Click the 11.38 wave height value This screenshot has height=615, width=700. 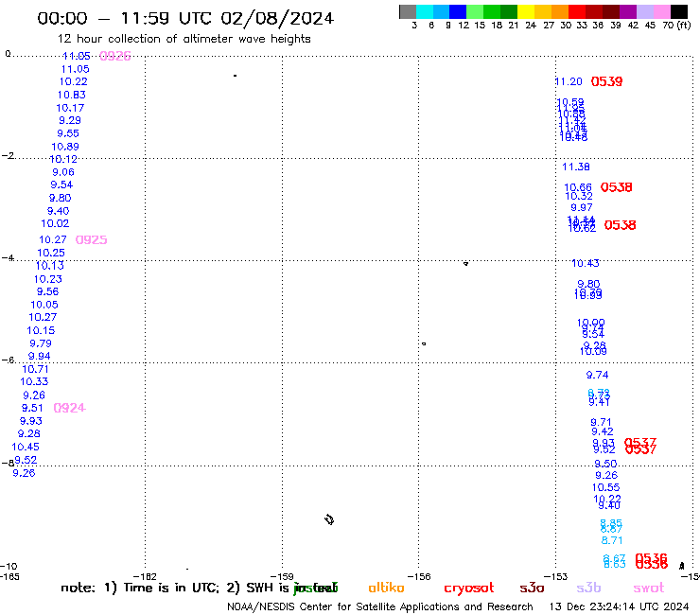coord(576,167)
